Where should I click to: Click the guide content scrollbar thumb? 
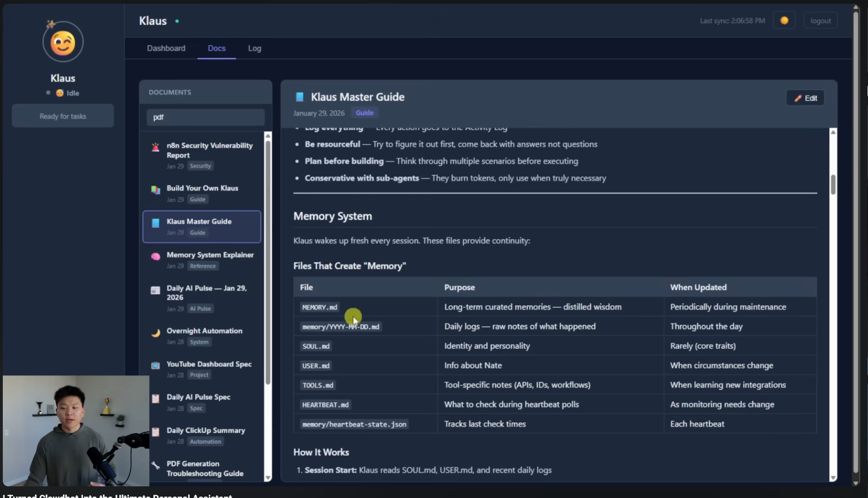click(833, 184)
